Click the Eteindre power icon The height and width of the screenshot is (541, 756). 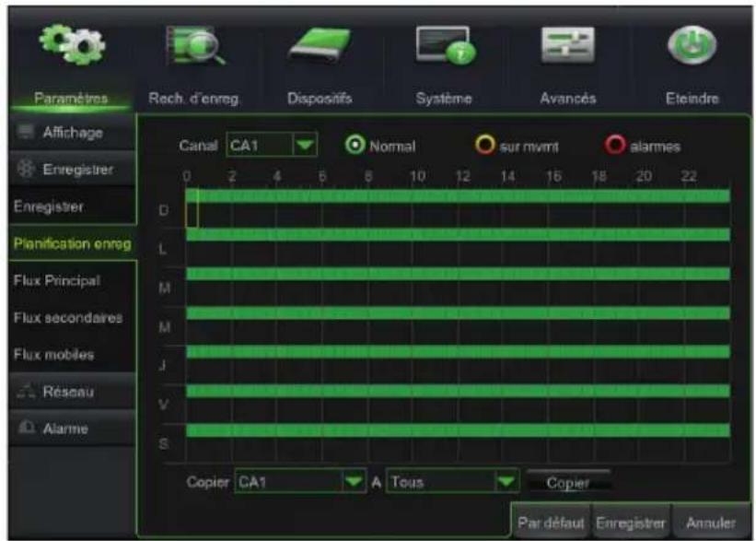(692, 45)
